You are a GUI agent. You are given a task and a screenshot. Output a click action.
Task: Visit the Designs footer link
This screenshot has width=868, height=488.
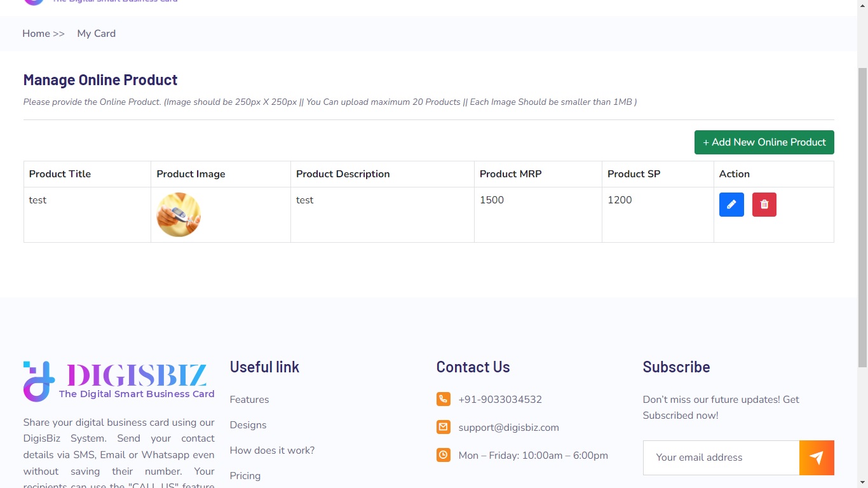(248, 425)
